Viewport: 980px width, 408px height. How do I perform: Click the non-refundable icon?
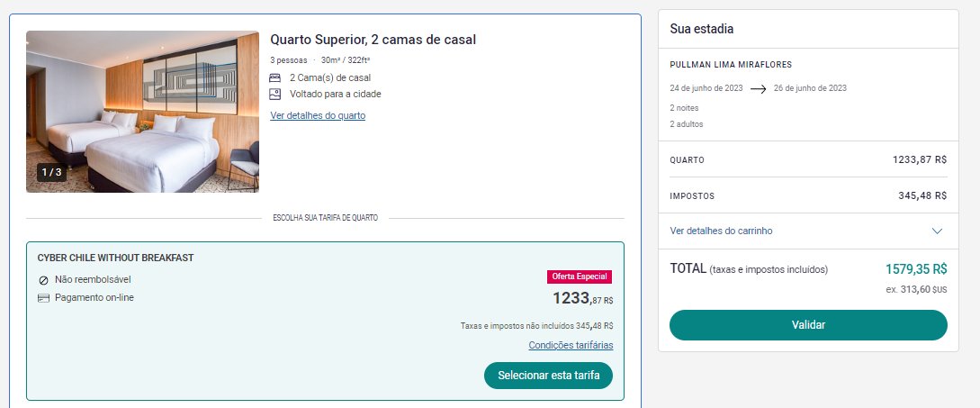[43, 280]
